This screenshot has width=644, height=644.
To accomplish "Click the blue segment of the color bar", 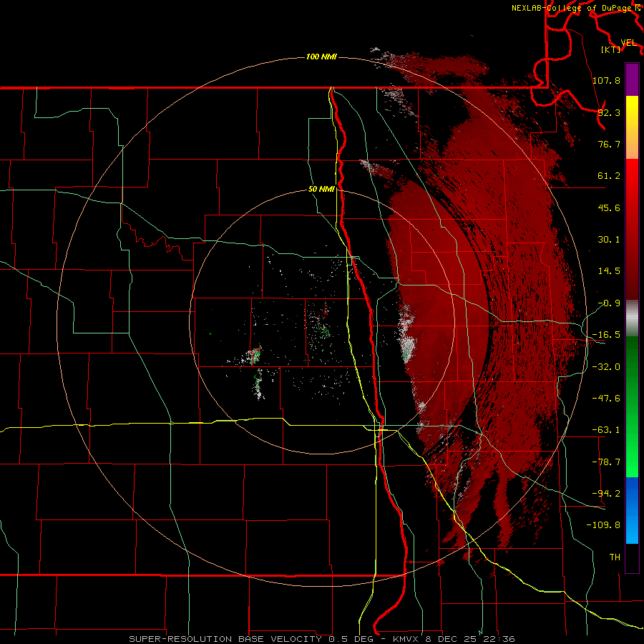I will point(632,510).
